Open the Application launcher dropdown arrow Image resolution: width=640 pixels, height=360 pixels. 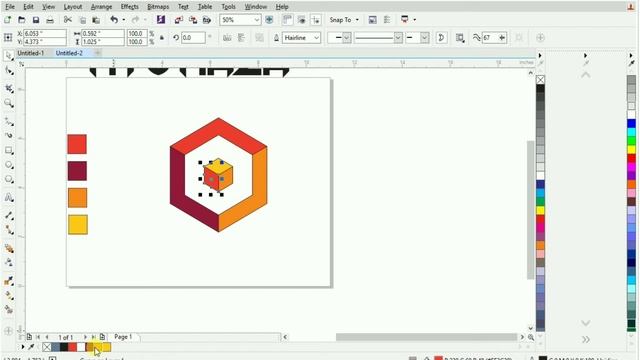pos(415,20)
